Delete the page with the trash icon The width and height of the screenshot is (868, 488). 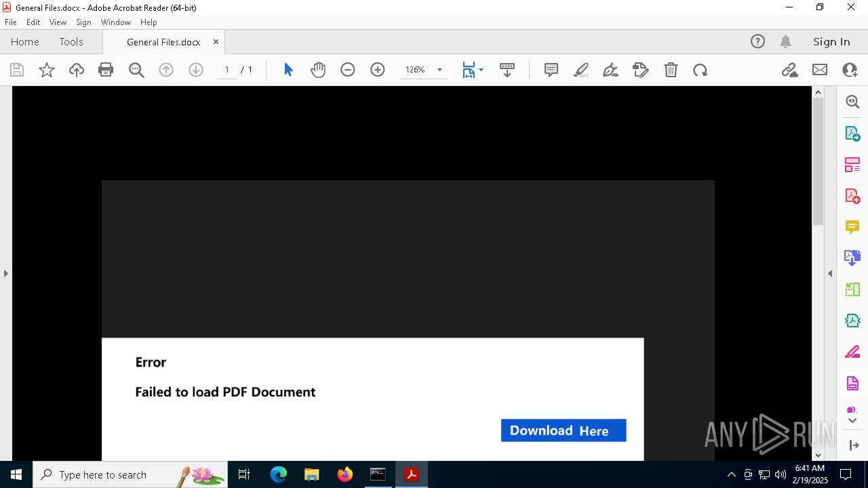point(671,70)
